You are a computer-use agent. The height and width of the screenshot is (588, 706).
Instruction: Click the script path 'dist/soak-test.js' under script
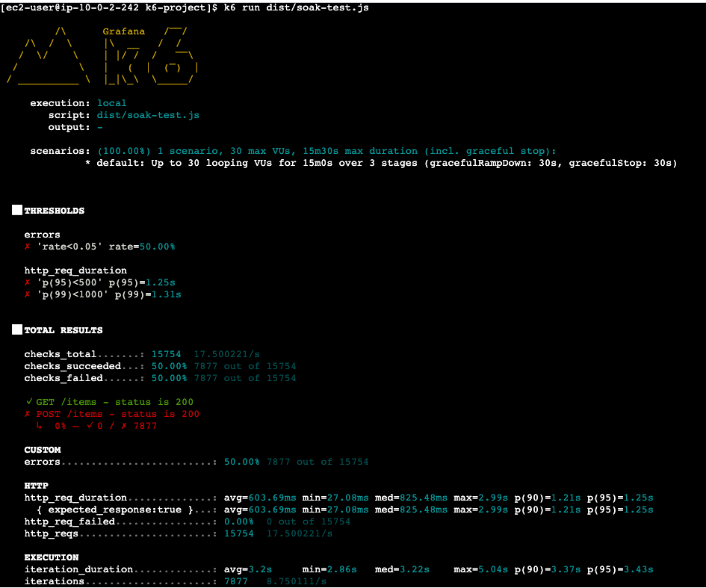pyautogui.click(x=148, y=115)
